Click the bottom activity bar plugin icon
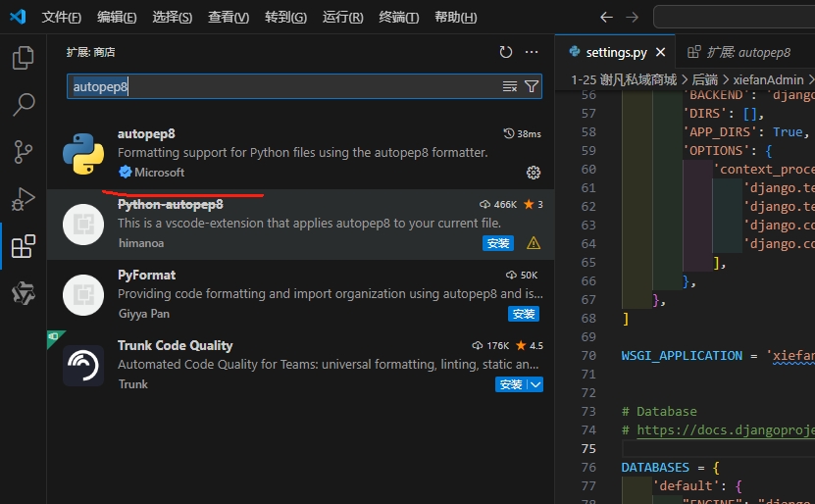Viewport: 815px width, 504px height. point(24,293)
